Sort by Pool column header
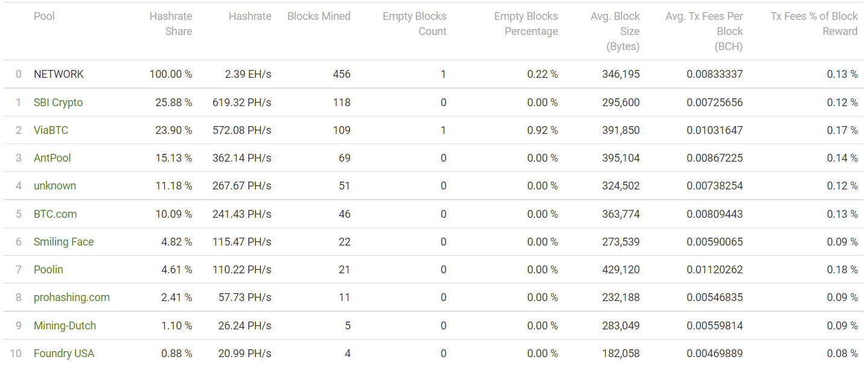The height and width of the screenshot is (368, 868). click(44, 16)
